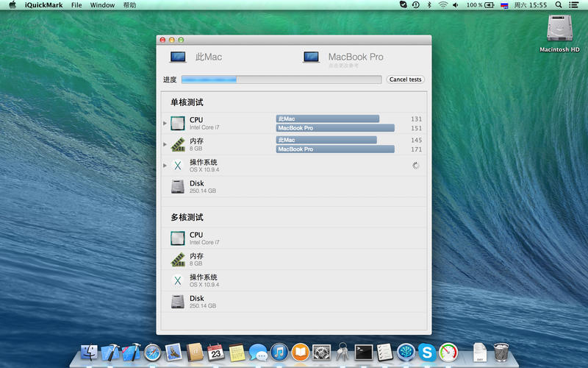Click the multi-core Disk drive icon
Screen dimensions: 588x368
click(x=178, y=302)
